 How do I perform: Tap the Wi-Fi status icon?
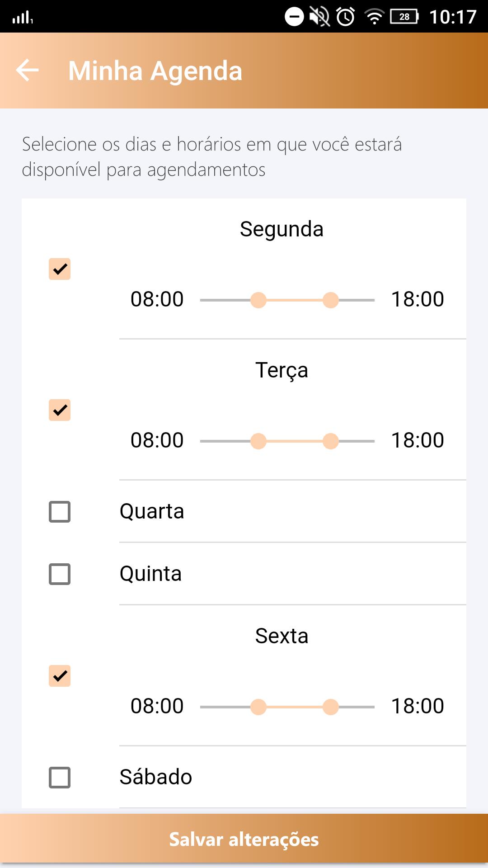point(374,17)
